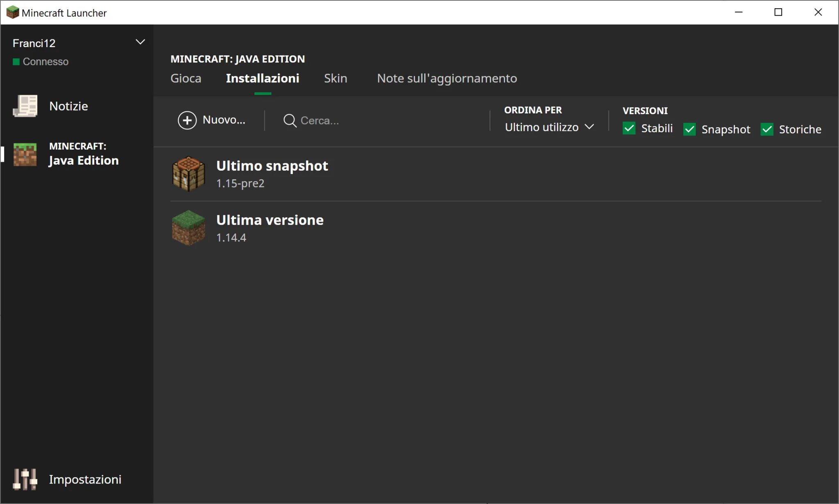Select the Ultimo snapshot installation title

pos(272,166)
